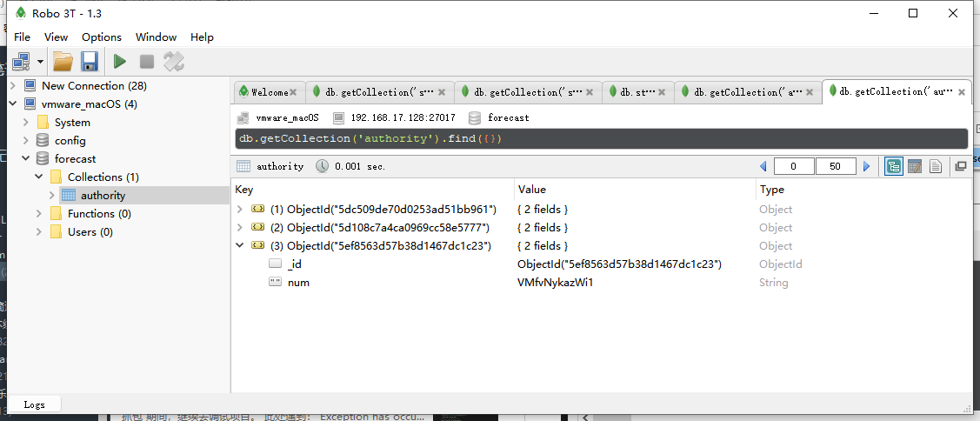This screenshot has height=421, width=980.
Task: Go to previous page with left arrow
Action: pyautogui.click(x=763, y=166)
